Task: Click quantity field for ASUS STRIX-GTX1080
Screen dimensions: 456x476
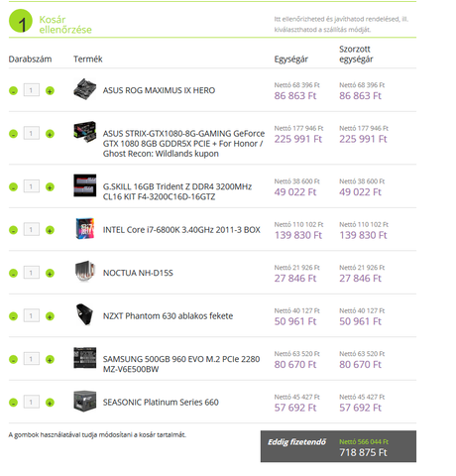Action: (32, 133)
